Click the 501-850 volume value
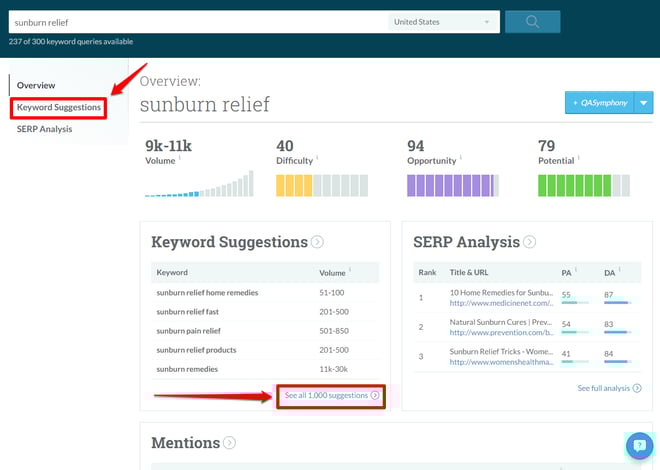The image size is (660, 470). 334,331
